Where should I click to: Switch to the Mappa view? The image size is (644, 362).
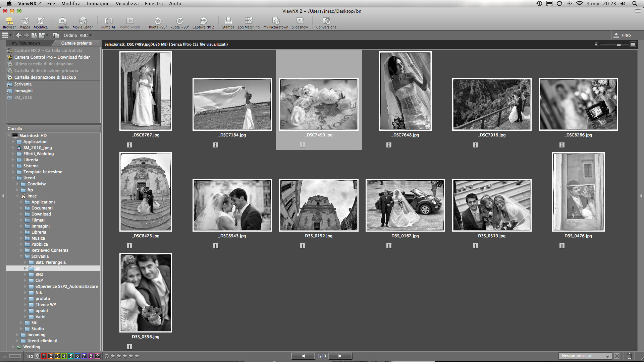(25, 23)
